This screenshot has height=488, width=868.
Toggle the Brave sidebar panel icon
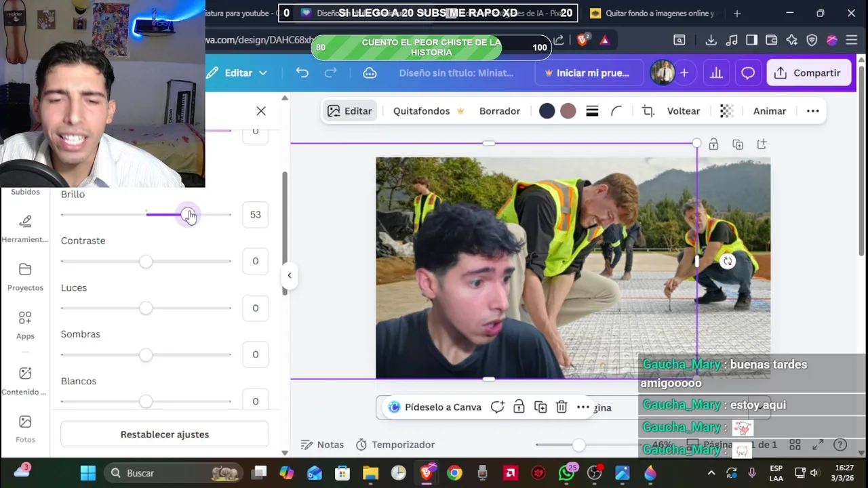point(751,40)
